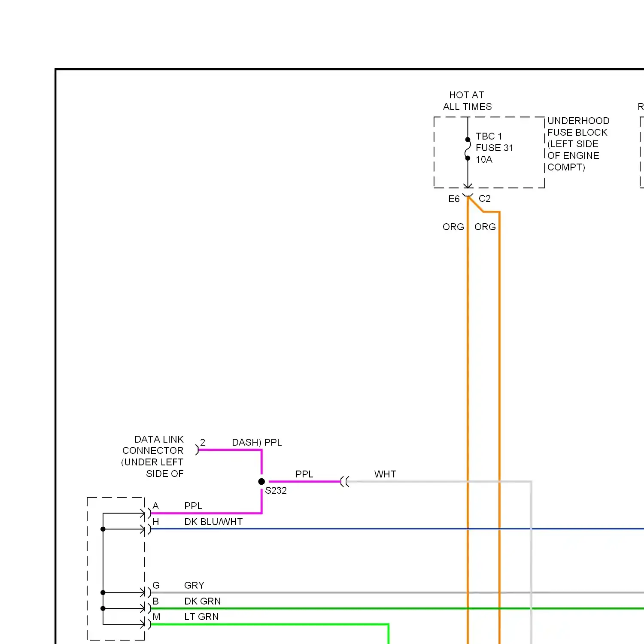
Task: Click pin letter B
Action: tap(155, 601)
